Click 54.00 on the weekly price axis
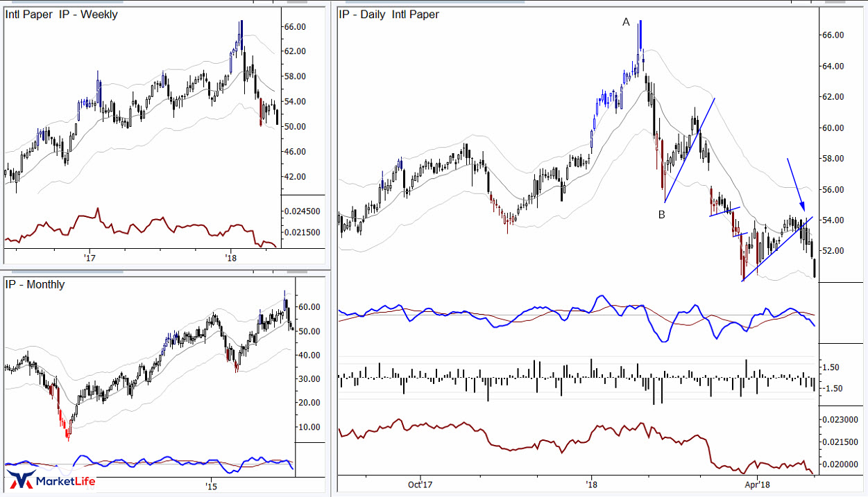This screenshot has height=497, width=868. (296, 101)
